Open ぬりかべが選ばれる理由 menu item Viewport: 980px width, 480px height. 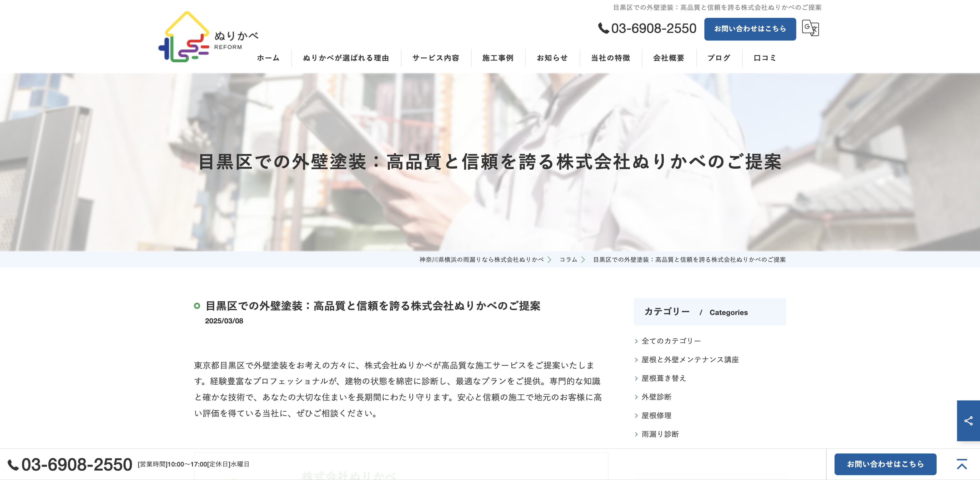tap(346, 58)
